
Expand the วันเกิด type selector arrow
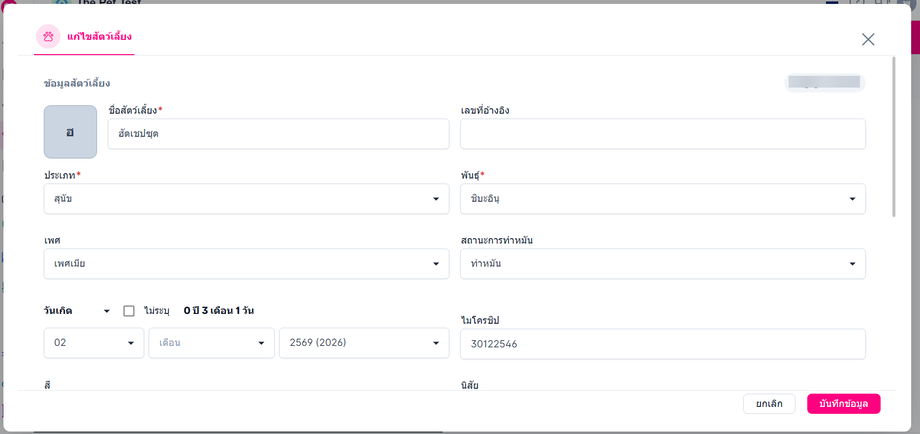click(x=106, y=311)
